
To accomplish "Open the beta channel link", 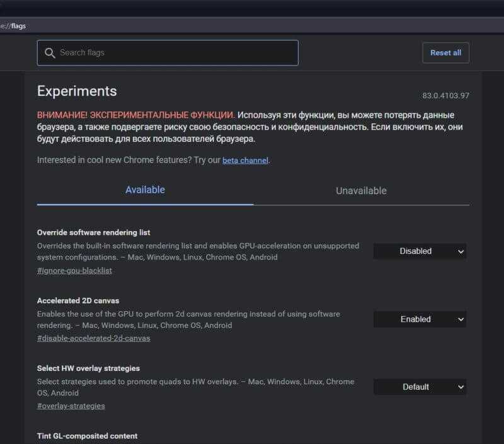I will coord(245,161).
